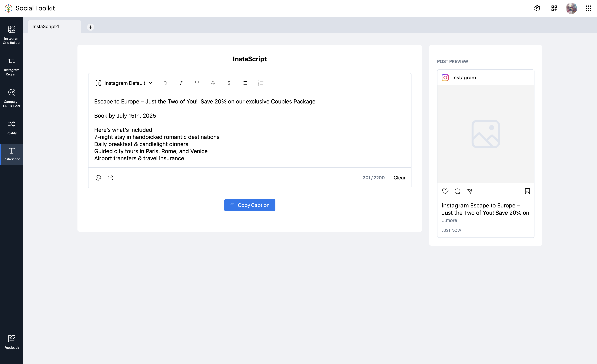Click the bookmark icon in post preview
Image resolution: width=597 pixels, height=364 pixels.
click(x=527, y=191)
